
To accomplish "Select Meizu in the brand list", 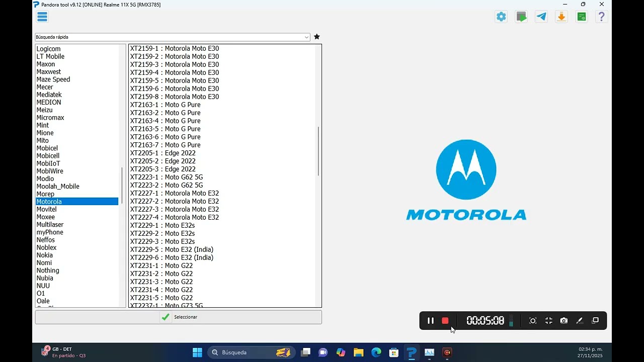I will coord(44,110).
